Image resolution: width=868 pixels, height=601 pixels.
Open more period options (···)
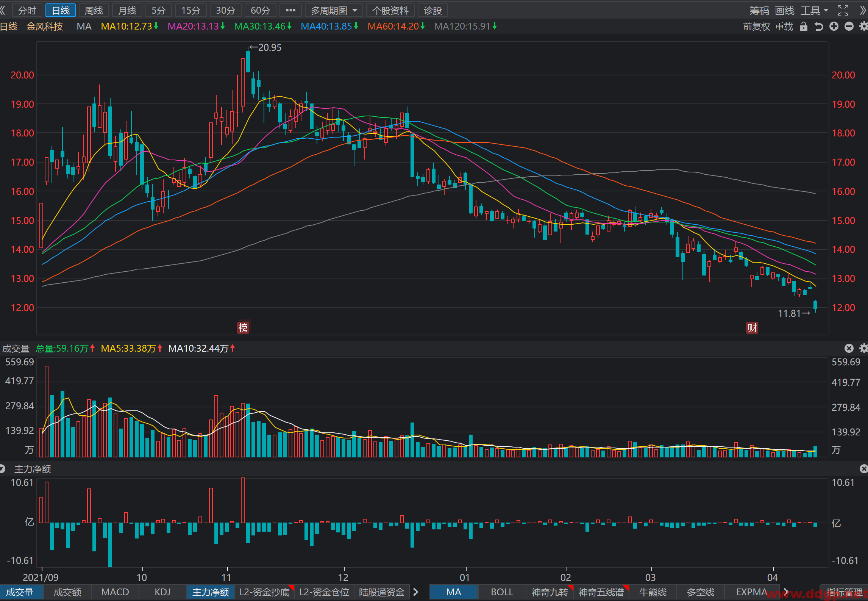click(290, 11)
